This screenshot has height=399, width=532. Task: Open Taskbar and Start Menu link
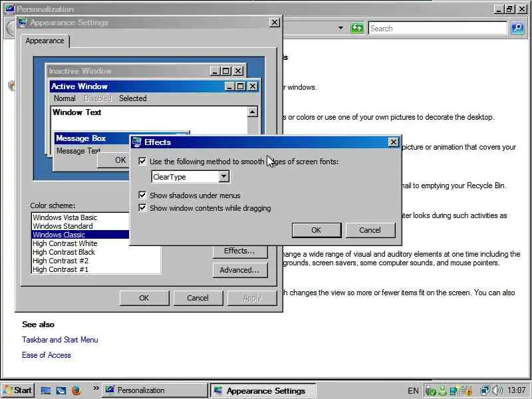[60, 340]
